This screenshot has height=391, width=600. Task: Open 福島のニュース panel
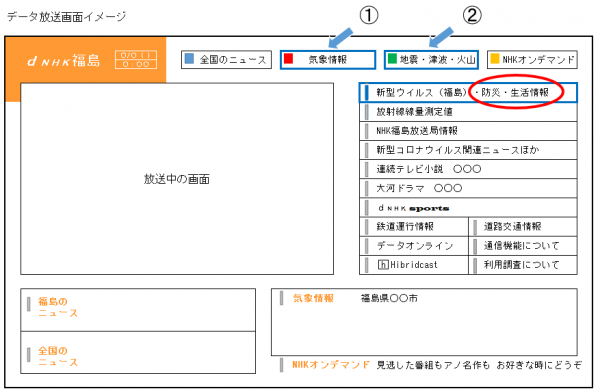coord(138,310)
